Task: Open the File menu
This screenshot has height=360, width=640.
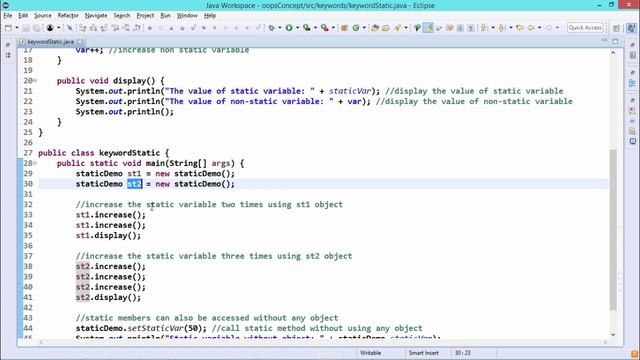Action: 8,16
